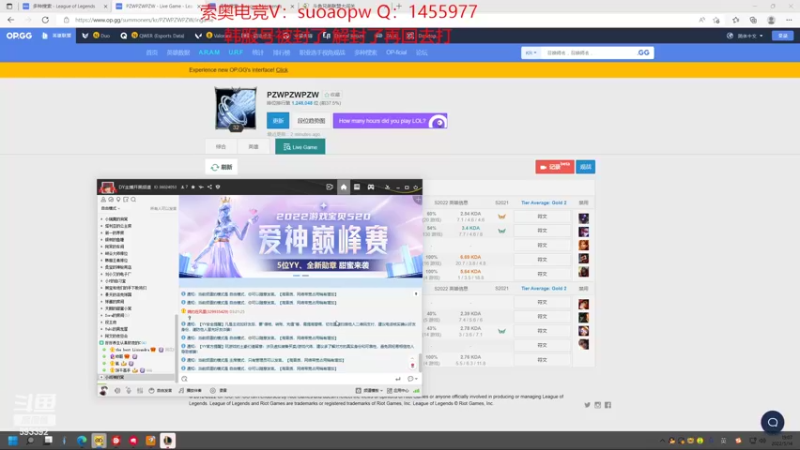The width and height of the screenshot is (800, 450).
Task: Click the OP.GG login button
Action: click(x=783, y=36)
